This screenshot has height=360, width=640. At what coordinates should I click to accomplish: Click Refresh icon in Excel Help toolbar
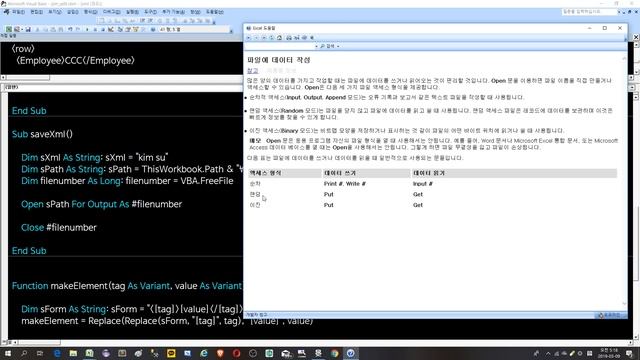[271, 38]
